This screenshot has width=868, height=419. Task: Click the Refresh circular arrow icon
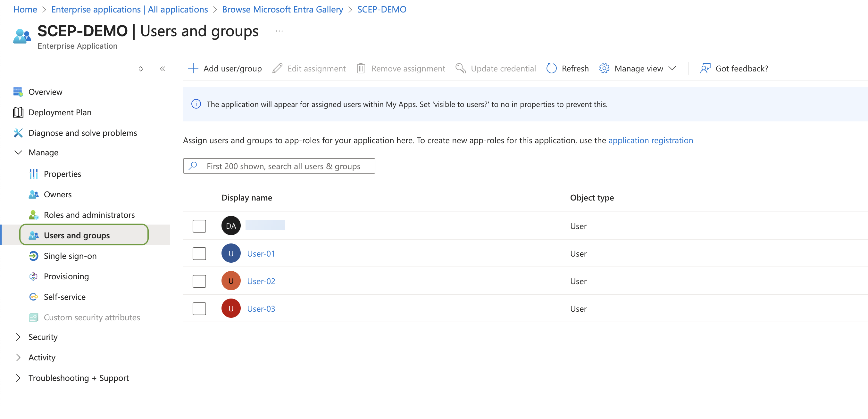(551, 68)
